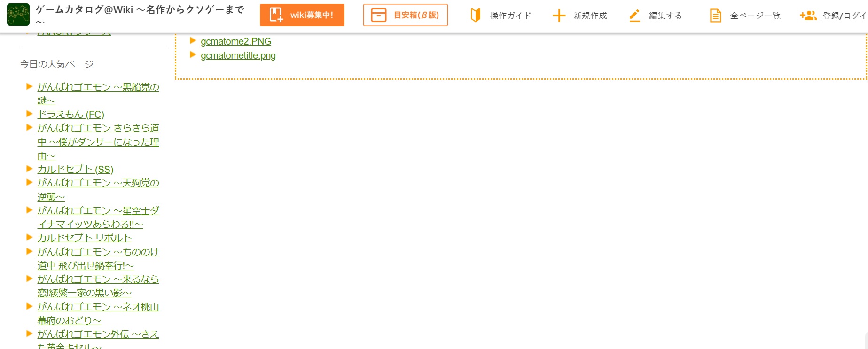Click the wiki募集中 bookmark icon
Image resolution: width=868 pixels, height=349 pixels.
click(276, 15)
